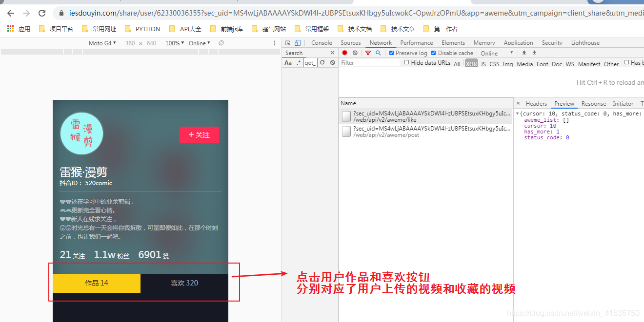This screenshot has width=644, height=322.
Task: Switch to the Sources tab
Action: pyautogui.click(x=351, y=43)
